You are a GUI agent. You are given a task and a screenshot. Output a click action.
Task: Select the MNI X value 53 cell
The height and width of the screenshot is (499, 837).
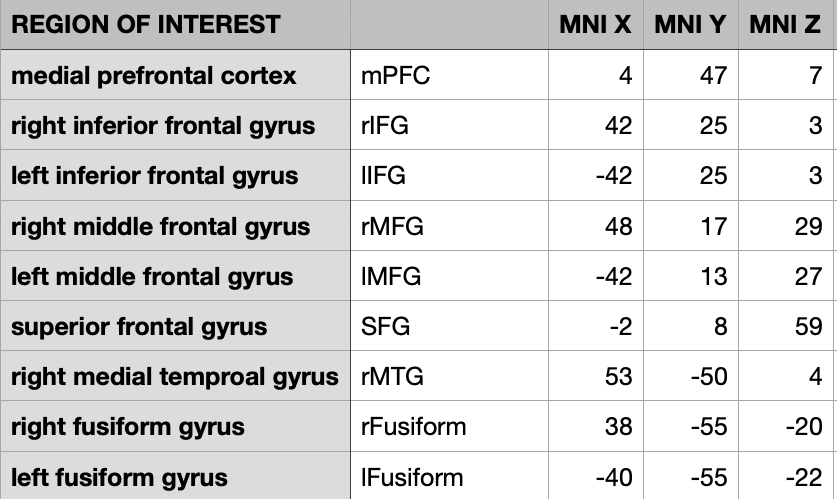(x=620, y=377)
